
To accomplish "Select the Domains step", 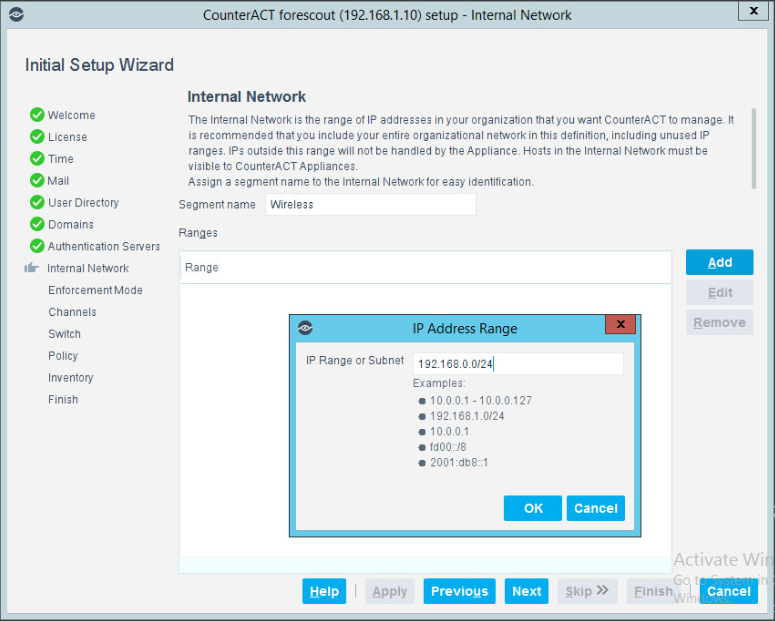I will click(x=71, y=224).
